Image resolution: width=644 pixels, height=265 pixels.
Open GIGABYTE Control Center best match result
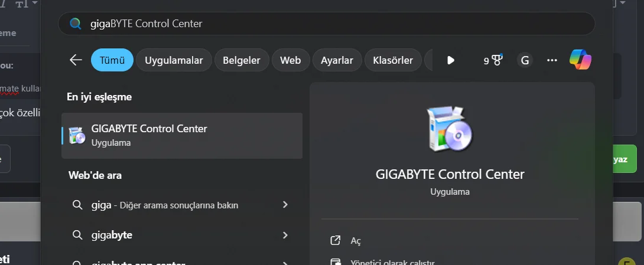[x=182, y=135]
